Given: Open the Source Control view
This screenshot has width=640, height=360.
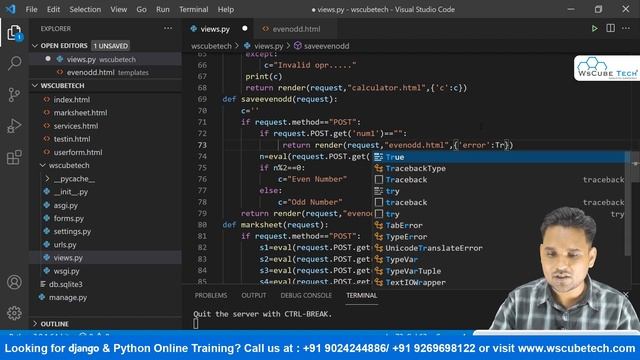Looking at the screenshot, I should [x=14, y=95].
